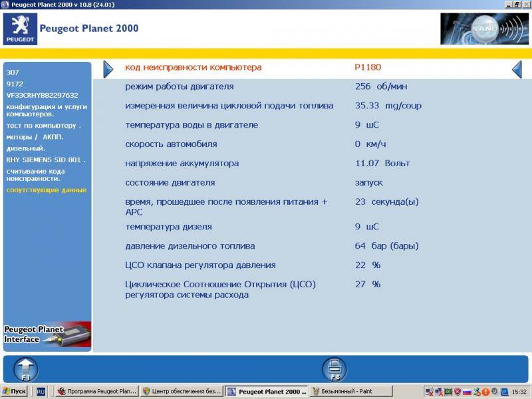Click the Planet System globe logo
Image resolution: width=532 pixels, height=399 pixels.
click(483, 29)
